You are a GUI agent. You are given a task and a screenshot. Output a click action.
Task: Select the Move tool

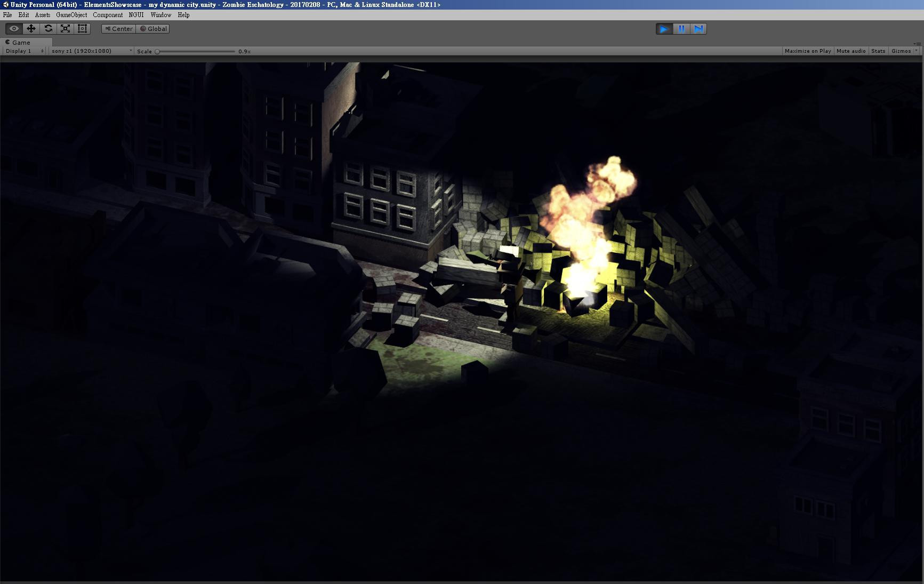(x=31, y=29)
